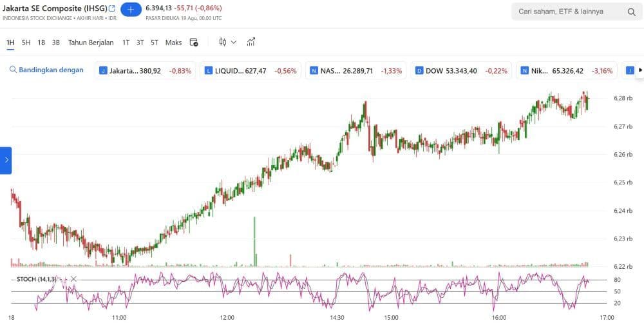
Task: Click the 6,22 rb price axis label
Action: point(623,266)
